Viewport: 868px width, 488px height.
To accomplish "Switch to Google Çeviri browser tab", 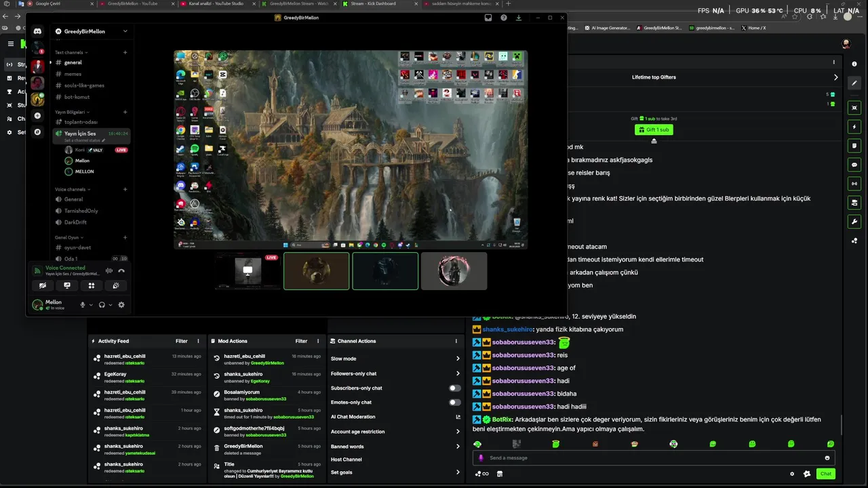I will tap(56, 3).
